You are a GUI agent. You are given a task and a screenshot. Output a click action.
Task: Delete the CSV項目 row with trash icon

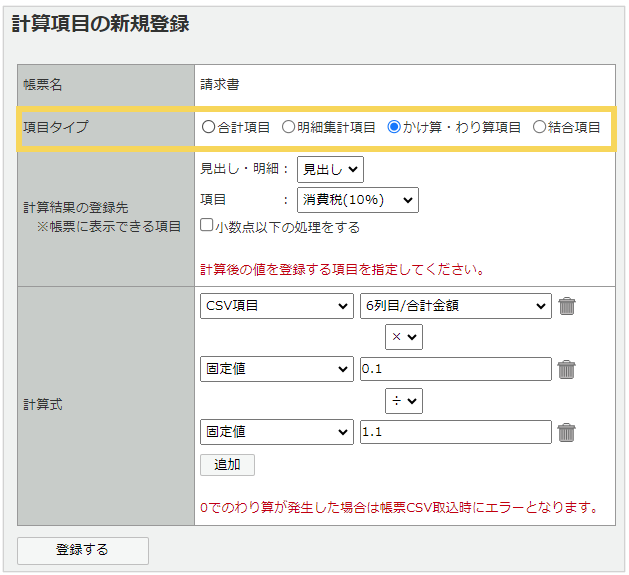567,306
